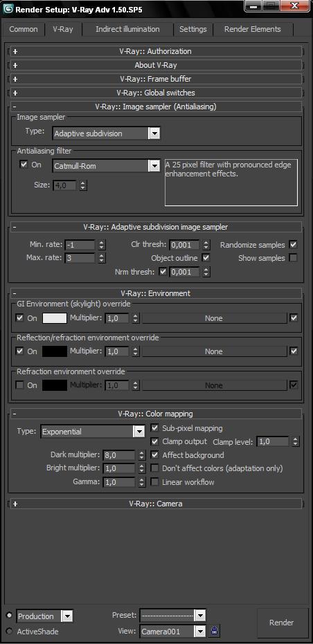The image size is (313, 644).
Task: Enable Don't affect colors (adaptation only)
Action: (154, 468)
